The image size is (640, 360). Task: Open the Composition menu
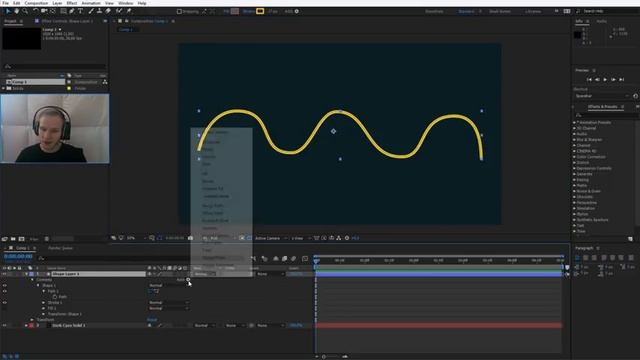coord(36,3)
